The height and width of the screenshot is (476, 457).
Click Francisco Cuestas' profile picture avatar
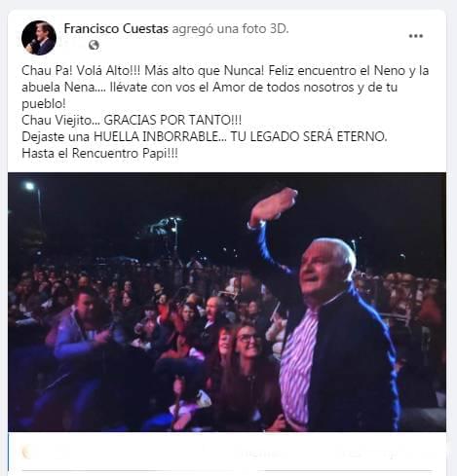click(39, 38)
